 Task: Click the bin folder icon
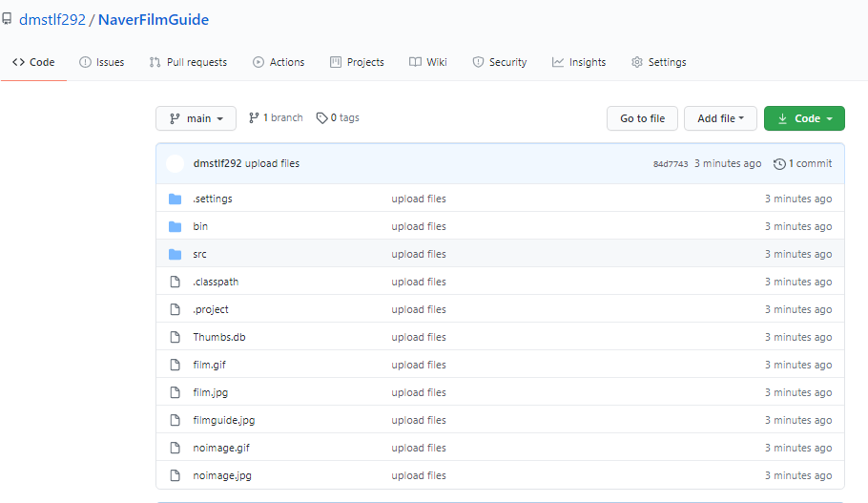pos(175,226)
